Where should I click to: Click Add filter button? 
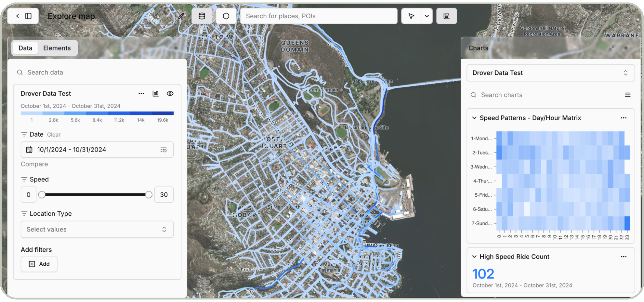point(39,264)
